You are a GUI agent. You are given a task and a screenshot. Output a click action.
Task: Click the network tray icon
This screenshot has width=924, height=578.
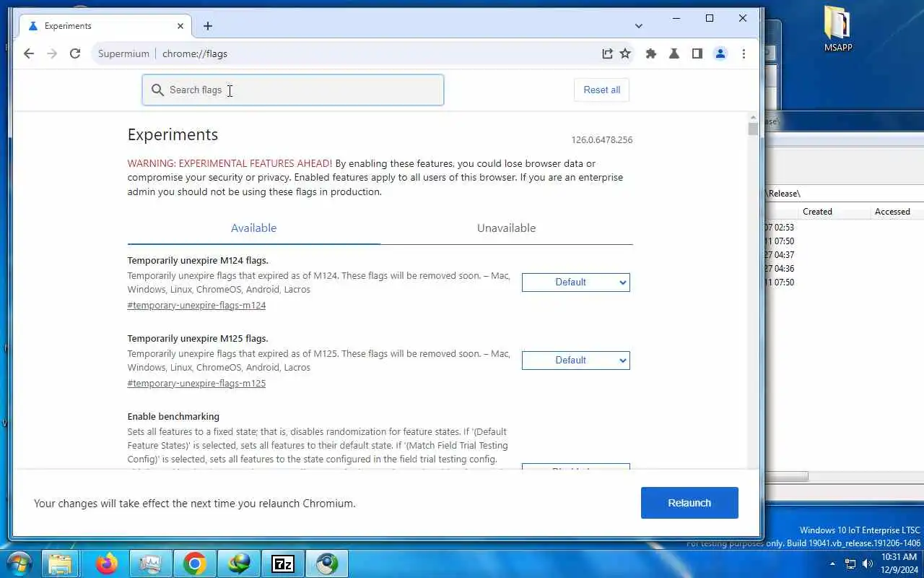click(850, 564)
